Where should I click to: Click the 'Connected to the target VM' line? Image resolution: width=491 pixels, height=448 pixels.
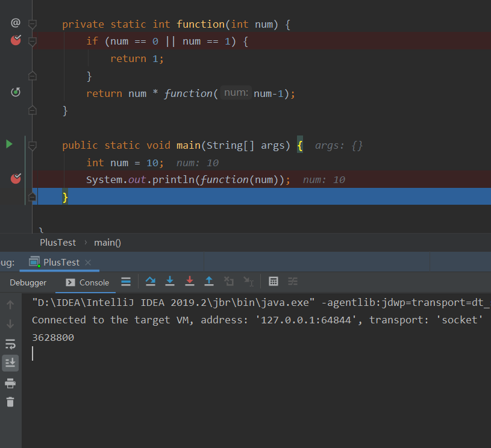click(x=257, y=320)
